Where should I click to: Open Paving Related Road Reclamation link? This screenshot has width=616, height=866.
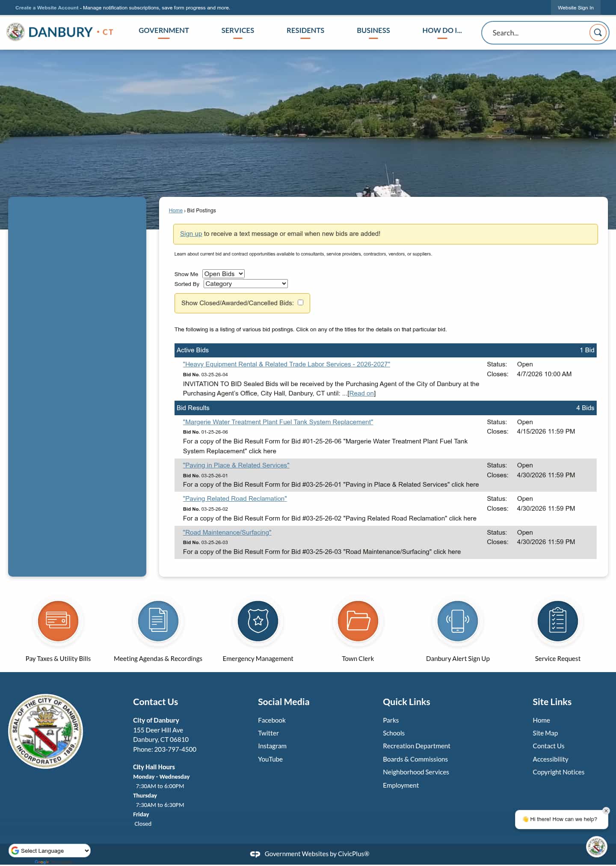pyautogui.click(x=235, y=499)
